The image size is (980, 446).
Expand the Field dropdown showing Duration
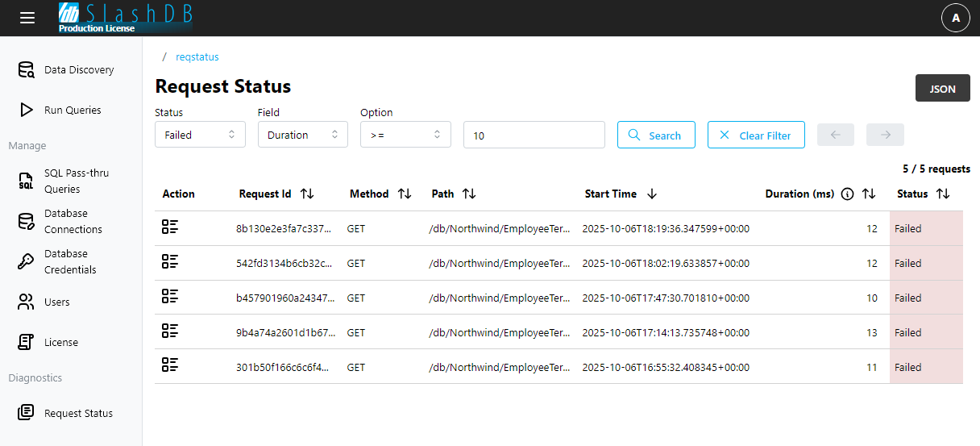pos(302,135)
